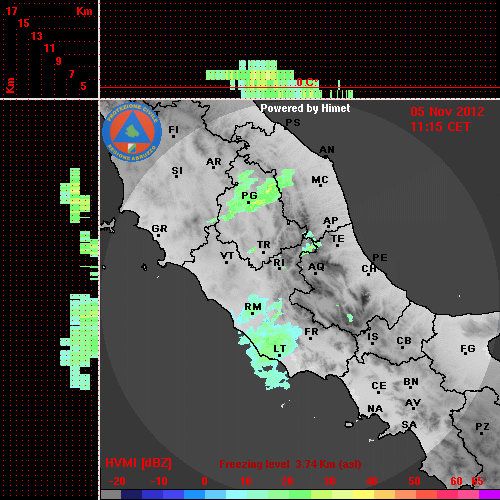The image size is (500, 500).
Task: Click the VT city label
Action: (x=227, y=256)
